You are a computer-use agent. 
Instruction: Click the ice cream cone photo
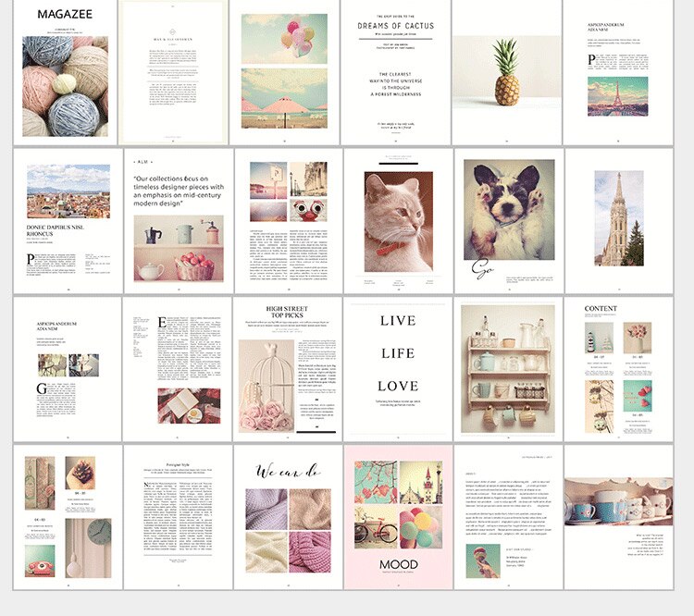point(483,561)
